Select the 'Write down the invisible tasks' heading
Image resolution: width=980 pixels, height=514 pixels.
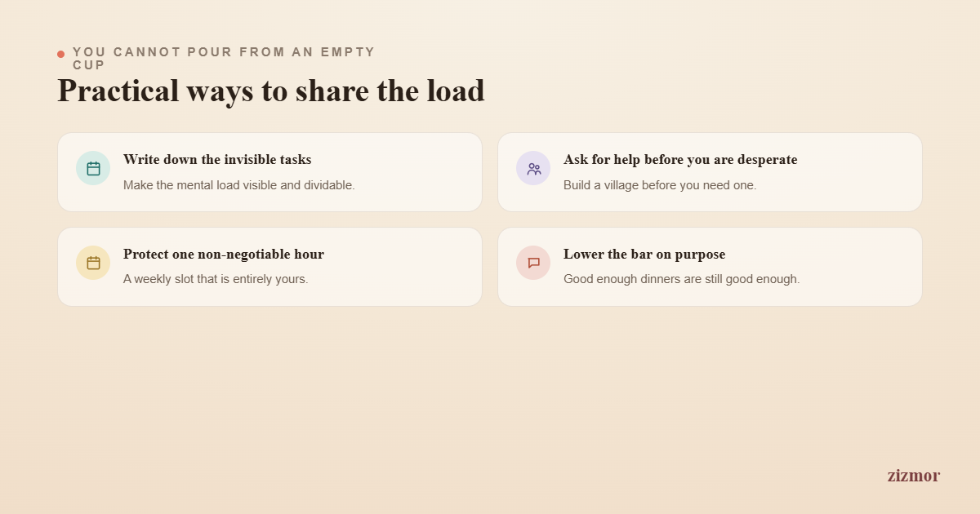pyautogui.click(x=217, y=160)
